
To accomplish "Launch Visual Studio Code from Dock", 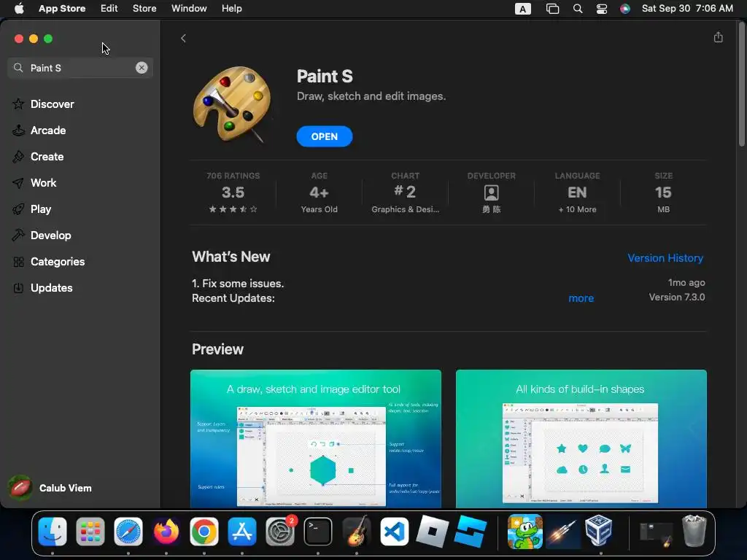I will (394, 532).
